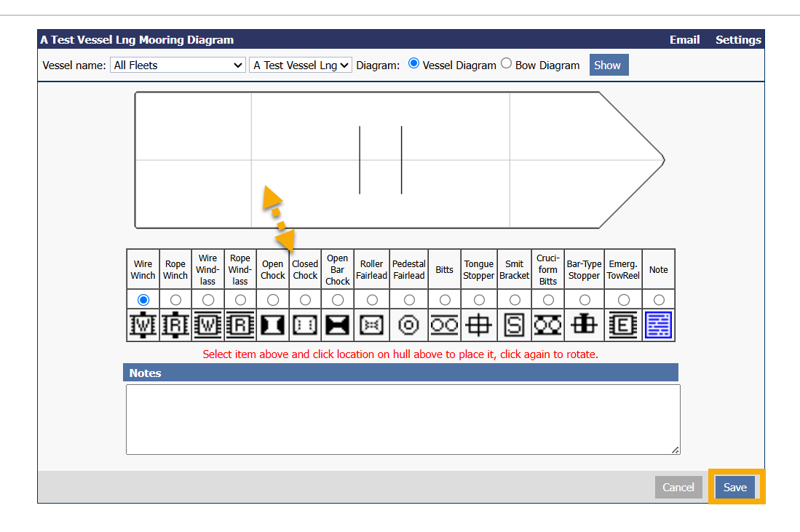Click the Emergency TowReel symbol icon
Viewport: 800px width, 532px height.
623,325
